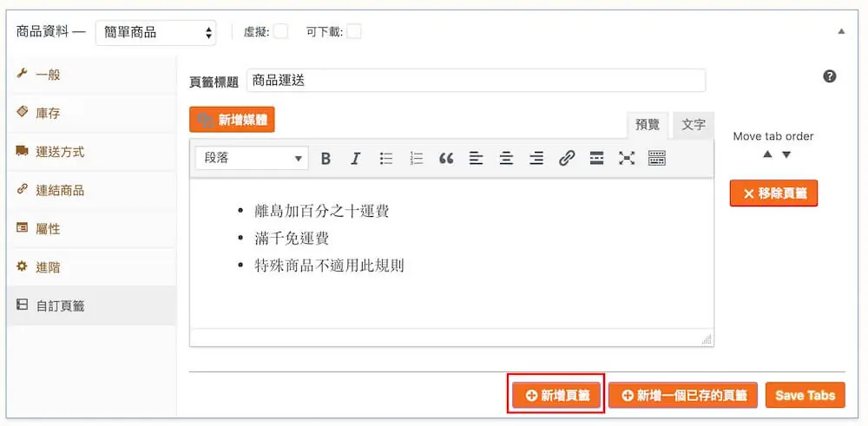The image size is (868, 426).
Task: Toggle bold formatting in editor toolbar
Action: [x=325, y=159]
